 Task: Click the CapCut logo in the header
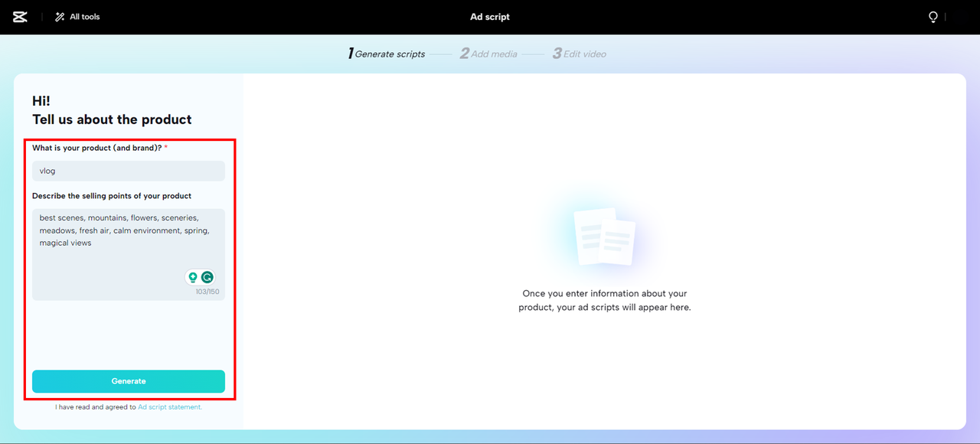click(19, 16)
